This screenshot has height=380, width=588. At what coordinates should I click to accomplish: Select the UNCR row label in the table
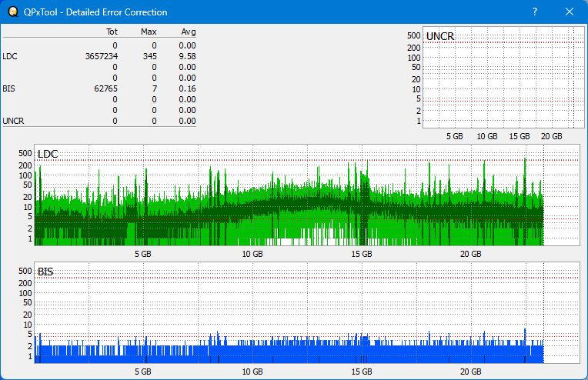pyautogui.click(x=13, y=121)
